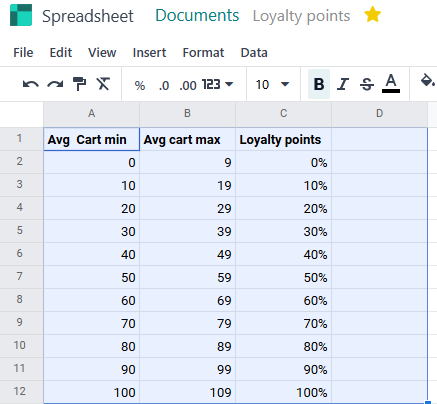Click the redo arrow icon
Viewport: 437px width, 404px height.
[x=55, y=84]
